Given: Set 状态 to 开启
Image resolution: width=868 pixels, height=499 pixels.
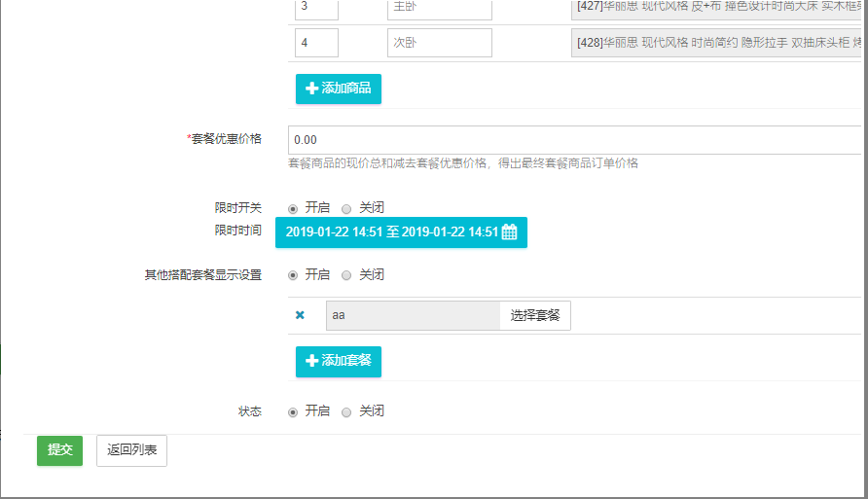Looking at the screenshot, I should pos(293,411).
